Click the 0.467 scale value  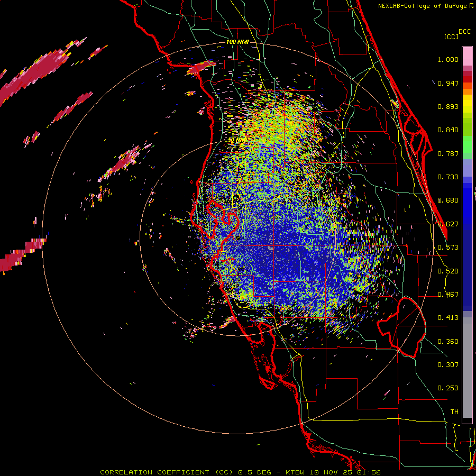448,295
